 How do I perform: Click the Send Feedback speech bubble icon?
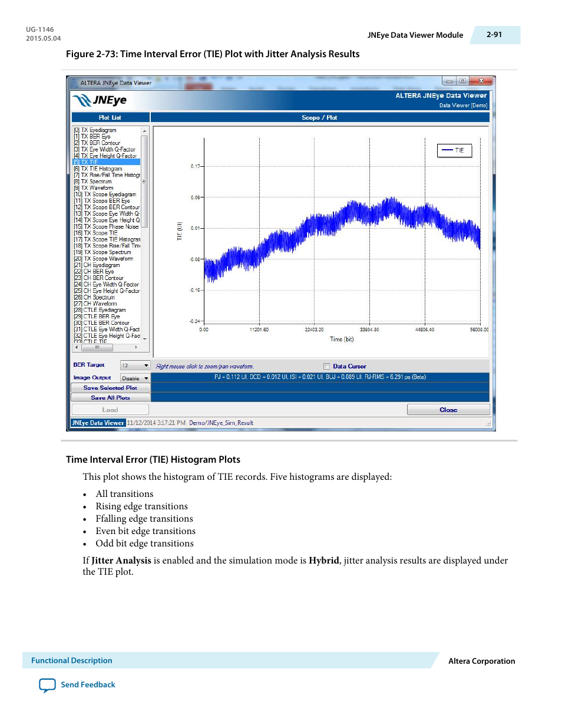tap(47, 685)
